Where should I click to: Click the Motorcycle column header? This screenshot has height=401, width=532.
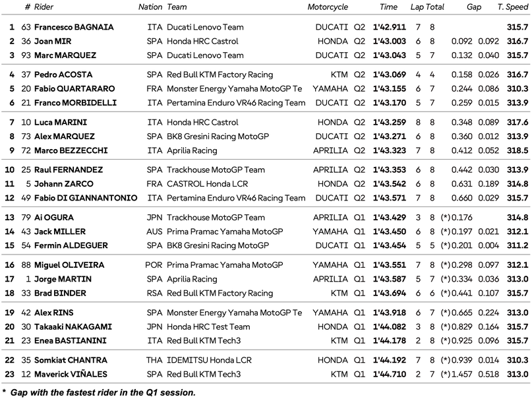tap(328, 7)
